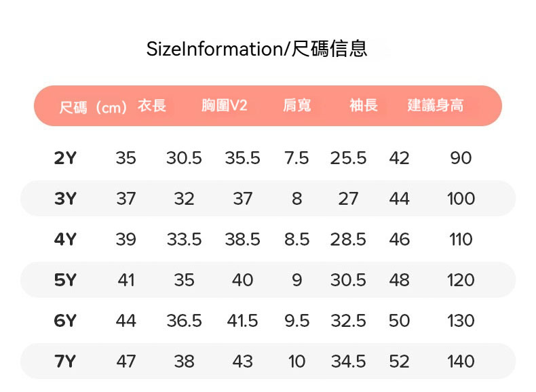Select the 140 height value in 7Y row
The width and height of the screenshot is (536, 392).
coord(461,361)
